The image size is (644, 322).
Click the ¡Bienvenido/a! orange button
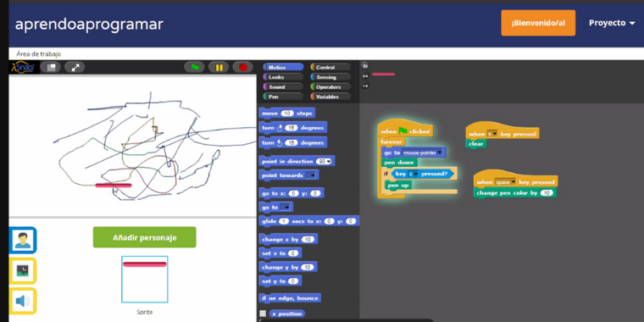[538, 23]
